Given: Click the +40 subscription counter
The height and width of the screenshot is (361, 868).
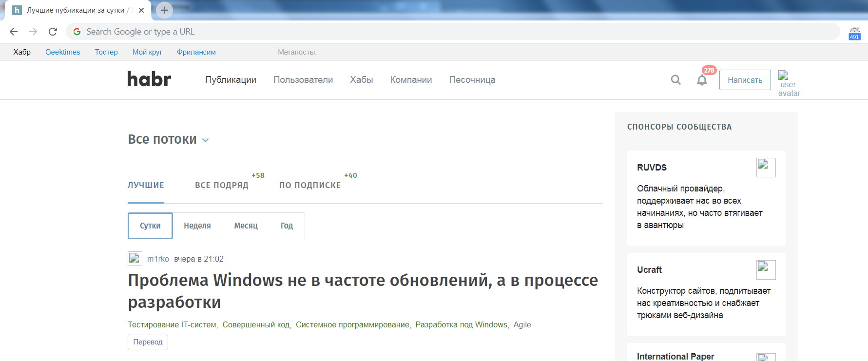Looking at the screenshot, I should [x=350, y=175].
